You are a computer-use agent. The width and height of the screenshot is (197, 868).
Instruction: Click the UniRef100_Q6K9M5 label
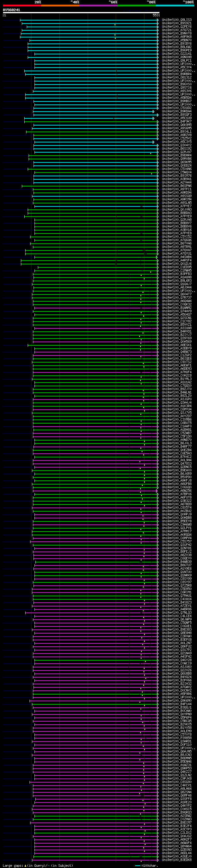177,125
